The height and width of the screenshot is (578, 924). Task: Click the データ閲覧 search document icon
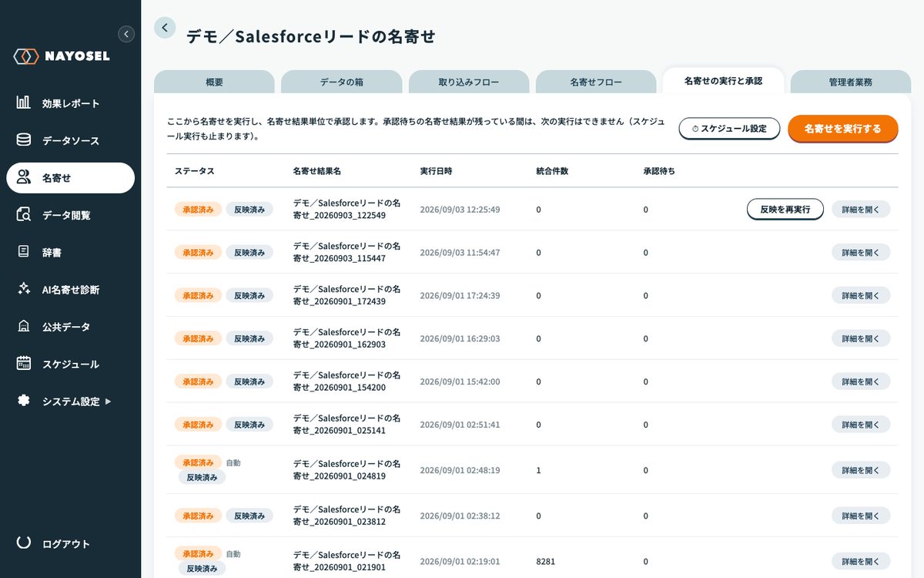(24, 215)
